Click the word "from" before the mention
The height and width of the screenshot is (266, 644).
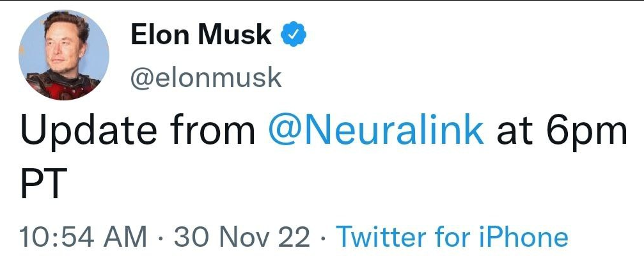[x=212, y=131]
